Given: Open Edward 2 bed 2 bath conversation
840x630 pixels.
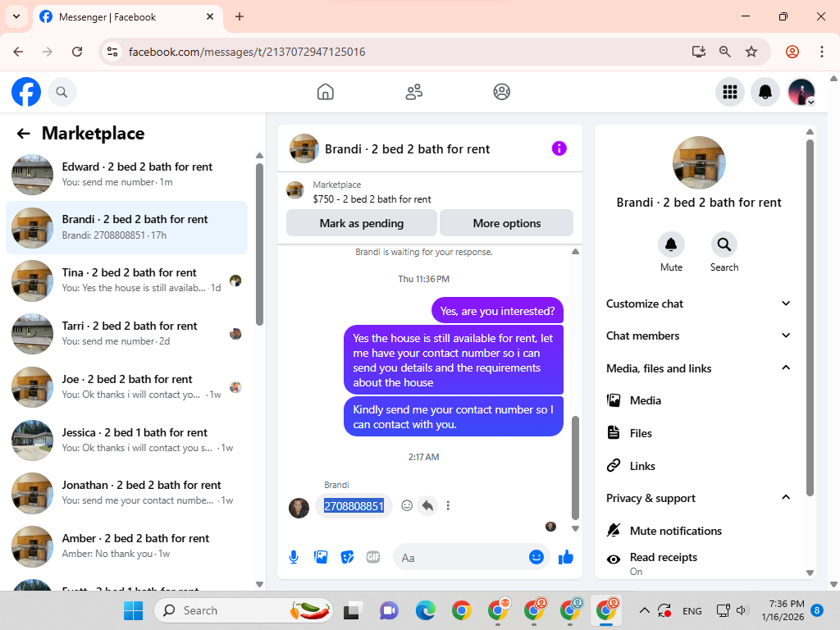Looking at the screenshot, I should [x=127, y=174].
